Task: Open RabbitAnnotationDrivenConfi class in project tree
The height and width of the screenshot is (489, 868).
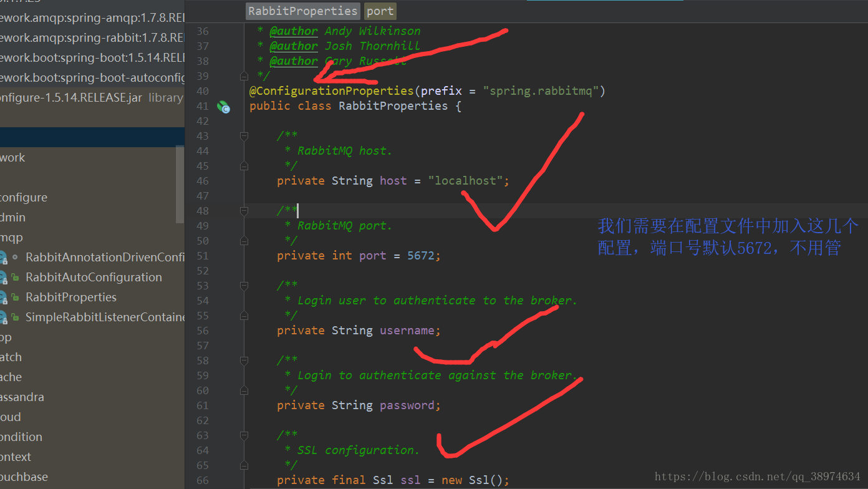Action: pos(105,258)
